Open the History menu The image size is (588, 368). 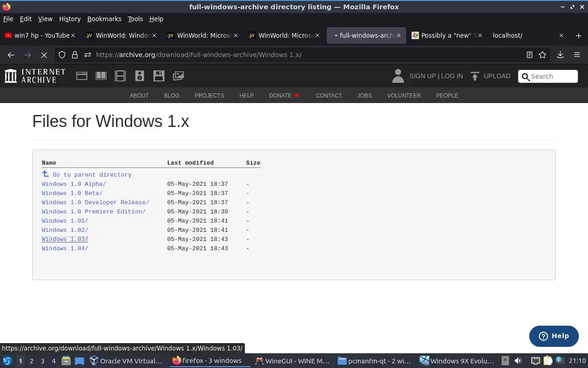[70, 19]
